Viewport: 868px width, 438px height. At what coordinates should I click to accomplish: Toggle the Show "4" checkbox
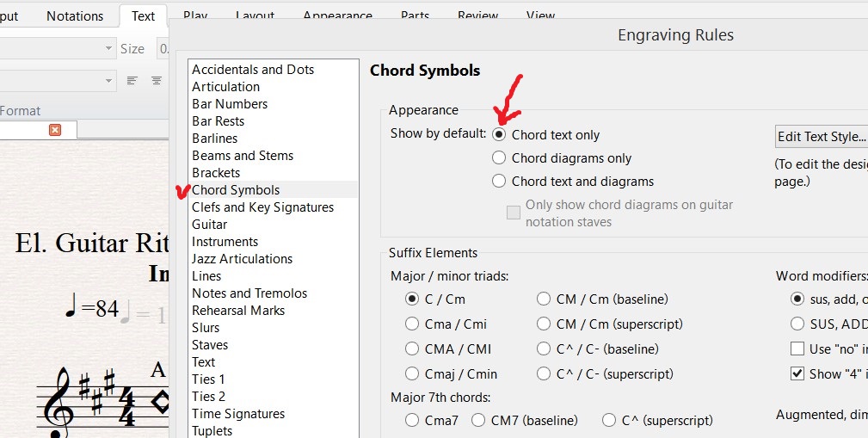point(797,374)
